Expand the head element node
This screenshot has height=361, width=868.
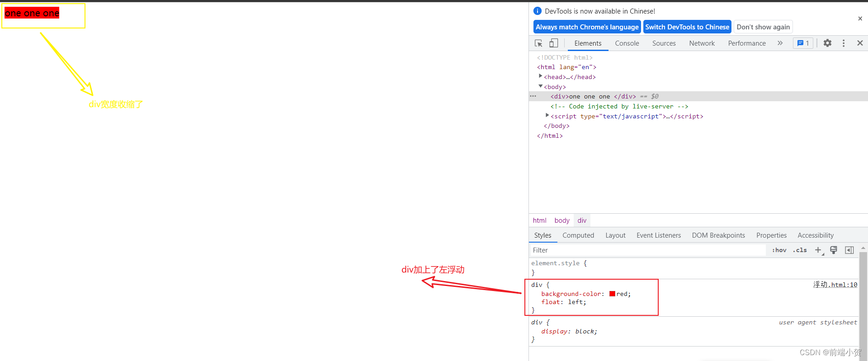pyautogui.click(x=540, y=76)
